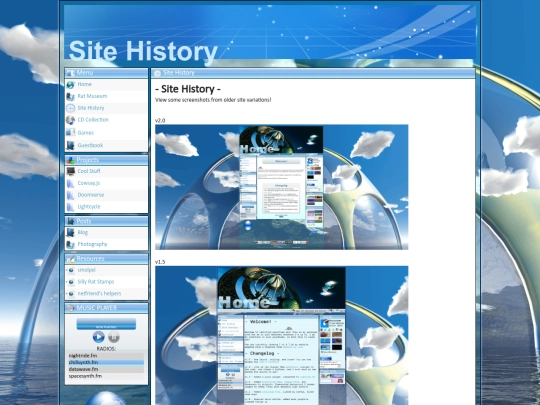Screen dimensions: 540x405
Task: Click the Site History banner title
Action: coord(143,51)
